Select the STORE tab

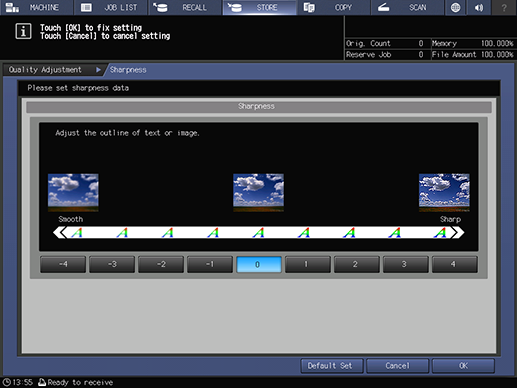(259, 7)
